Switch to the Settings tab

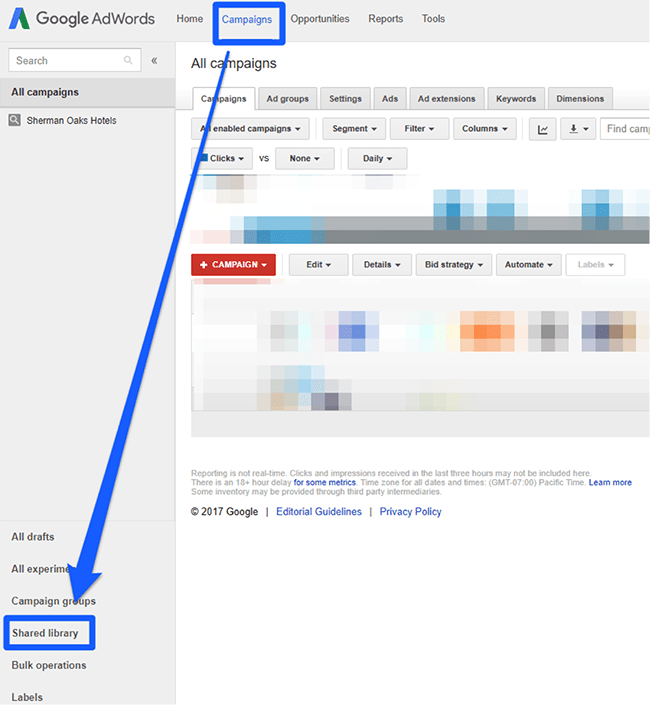point(345,98)
